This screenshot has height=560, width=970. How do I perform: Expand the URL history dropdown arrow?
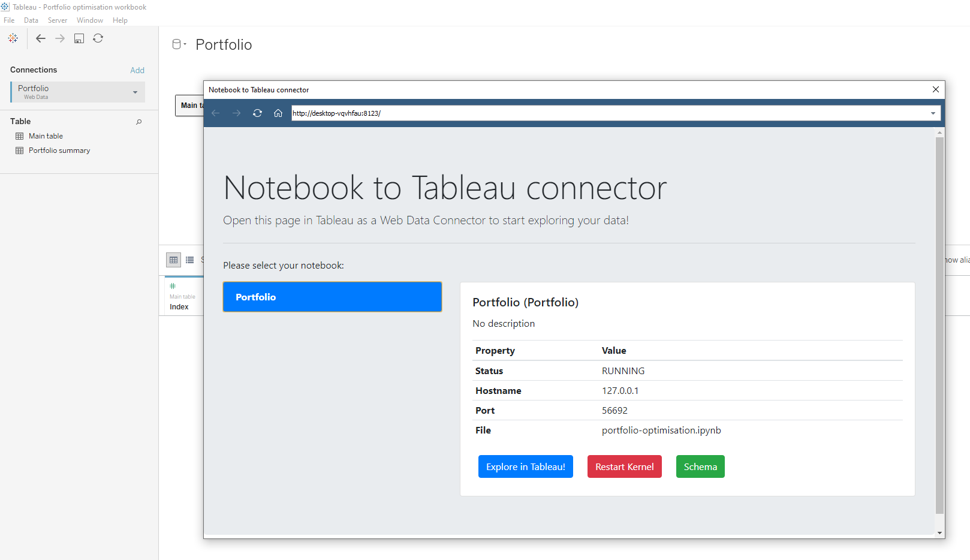click(933, 113)
